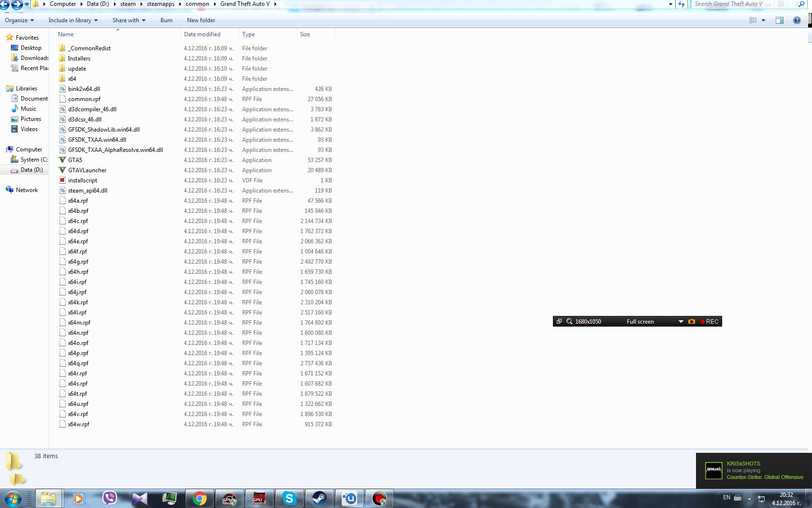Select Data (D:) in the navigation pane
This screenshot has height=508, width=812.
(x=31, y=170)
